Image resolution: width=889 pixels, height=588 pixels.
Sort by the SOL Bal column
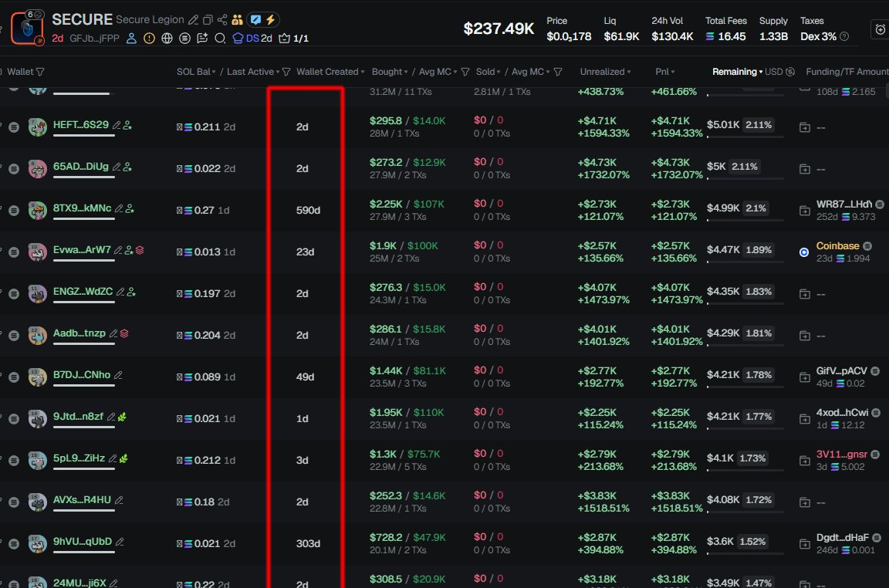pyautogui.click(x=196, y=72)
